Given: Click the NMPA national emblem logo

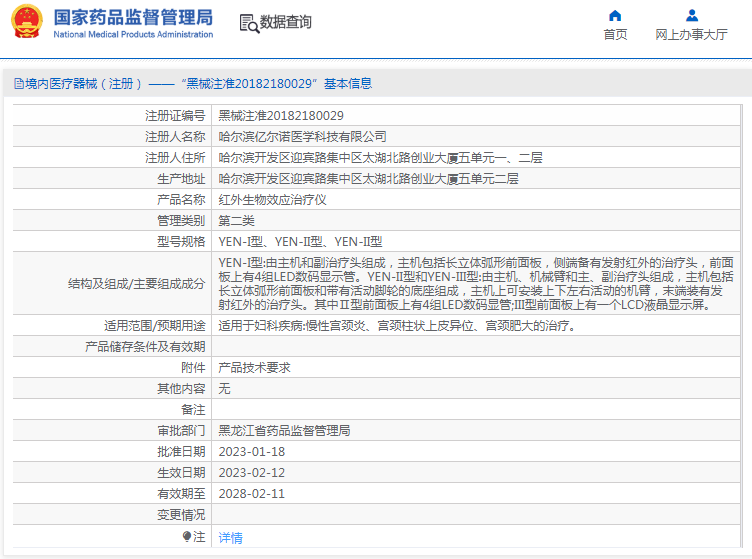Looking at the screenshot, I should (27, 22).
